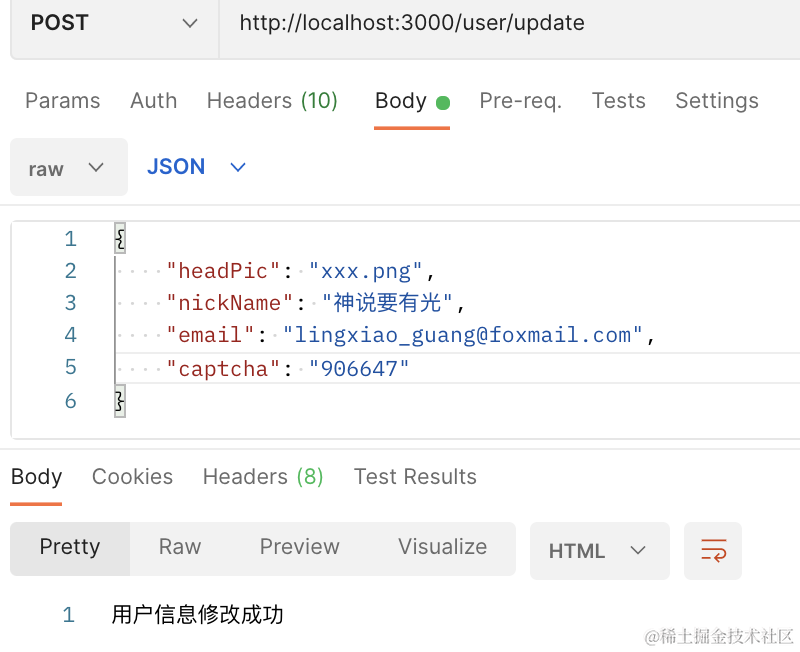Image resolution: width=800 pixels, height=652 pixels.
Task: Open the HTML response format dropdown
Action: click(598, 551)
